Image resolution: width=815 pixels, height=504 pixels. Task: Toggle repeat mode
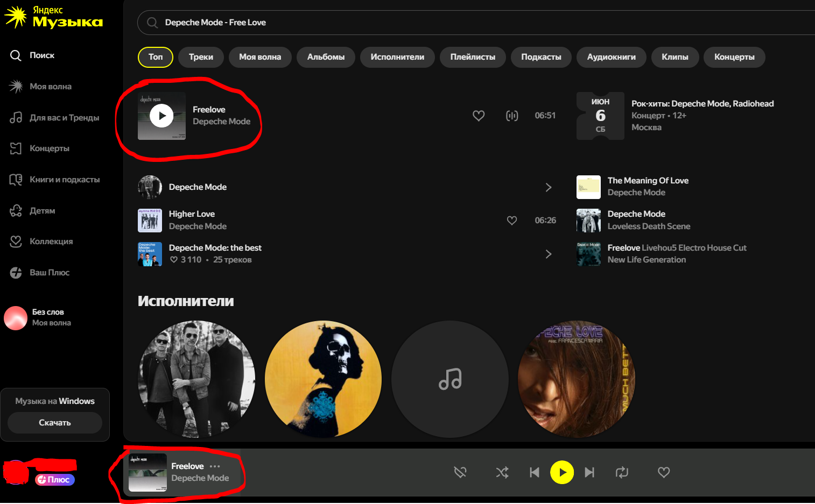click(622, 473)
